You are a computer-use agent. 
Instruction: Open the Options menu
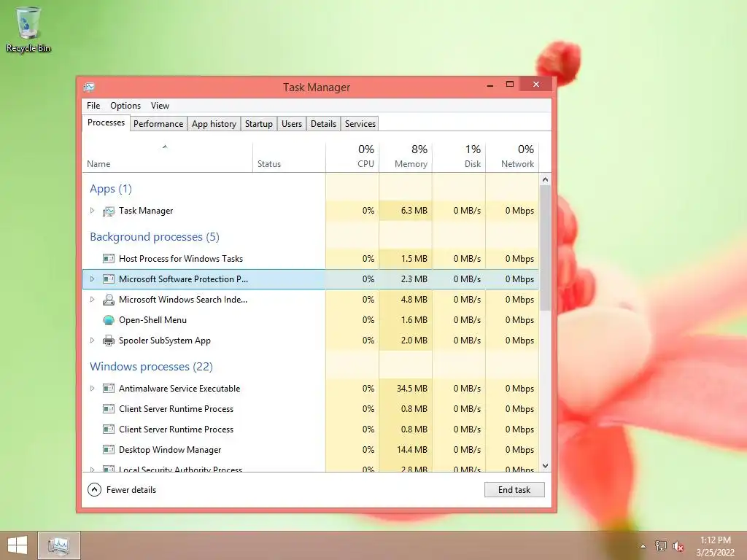(x=125, y=106)
